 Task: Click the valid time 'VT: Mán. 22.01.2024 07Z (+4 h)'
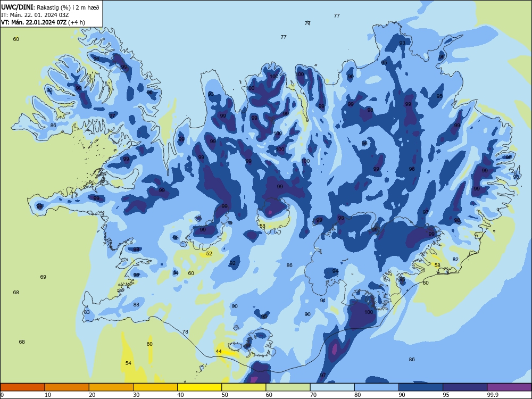pyautogui.click(x=43, y=22)
